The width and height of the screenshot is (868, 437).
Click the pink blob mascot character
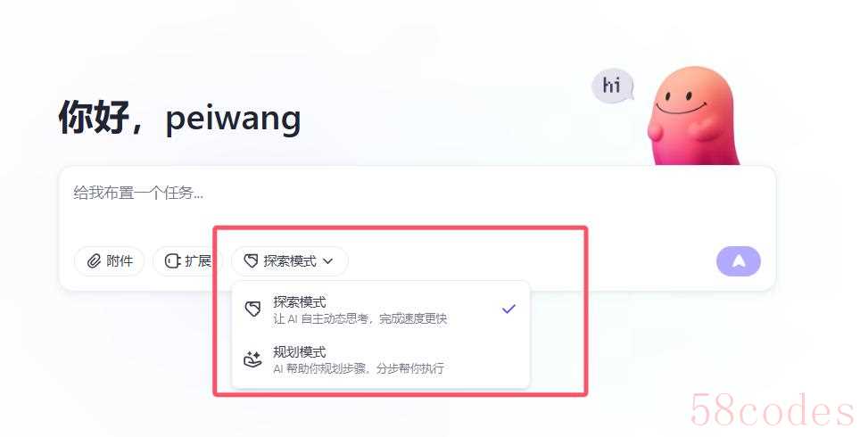693,116
